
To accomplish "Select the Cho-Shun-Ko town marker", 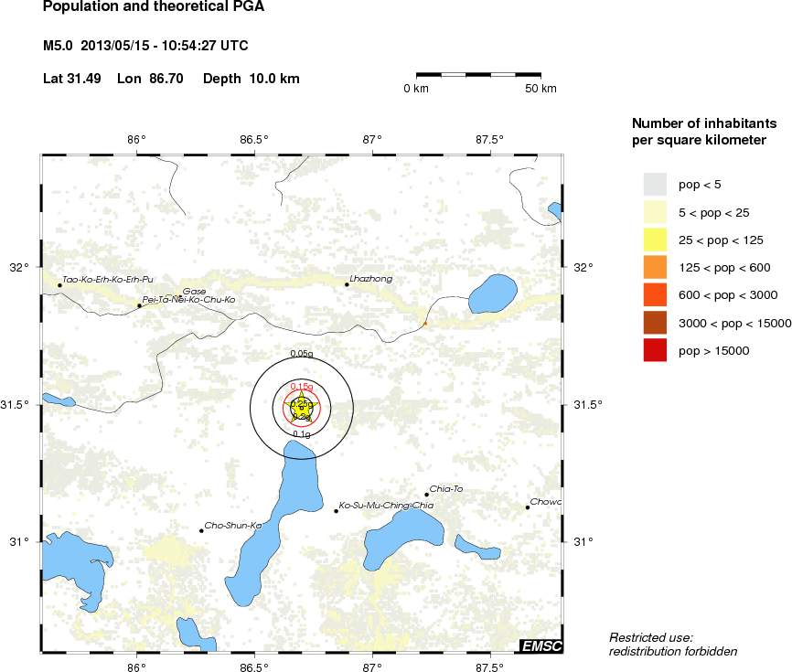I will [x=201, y=530].
